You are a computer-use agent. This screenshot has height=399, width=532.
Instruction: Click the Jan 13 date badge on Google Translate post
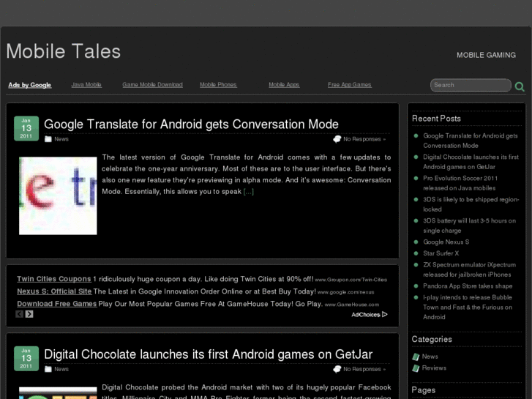coord(26,128)
